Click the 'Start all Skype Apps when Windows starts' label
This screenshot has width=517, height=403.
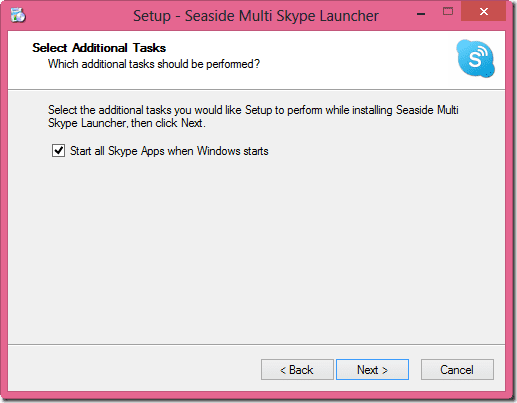point(169,151)
